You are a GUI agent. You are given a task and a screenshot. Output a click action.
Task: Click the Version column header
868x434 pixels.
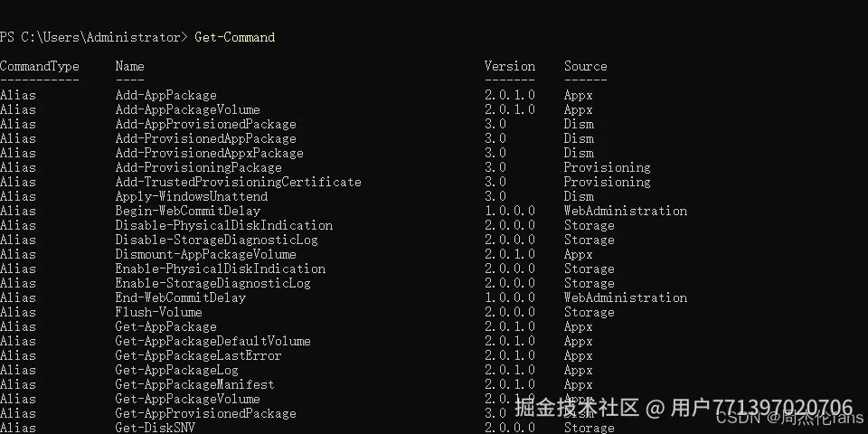point(509,66)
